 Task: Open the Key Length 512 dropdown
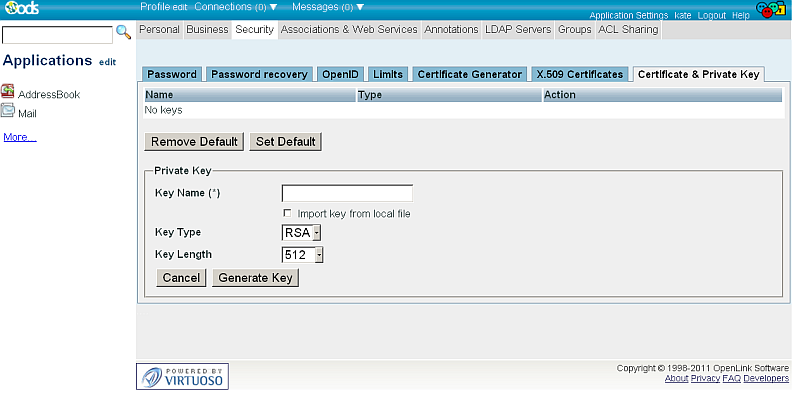pyautogui.click(x=303, y=255)
